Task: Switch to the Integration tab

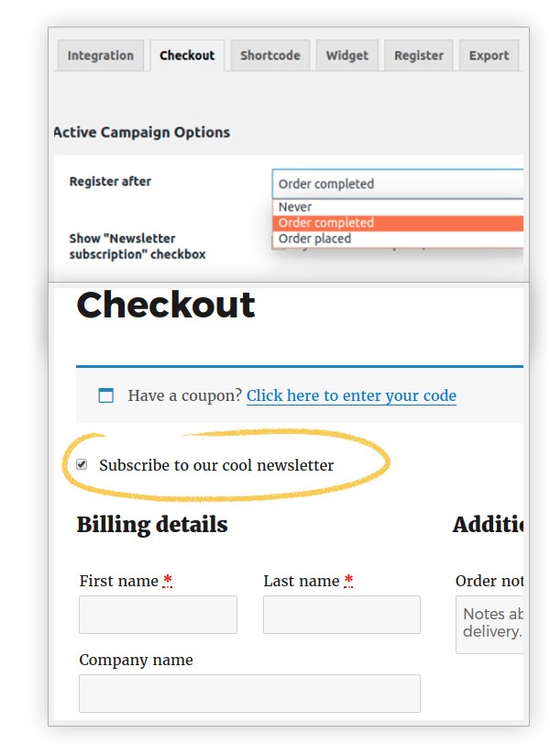Action: 100,55
